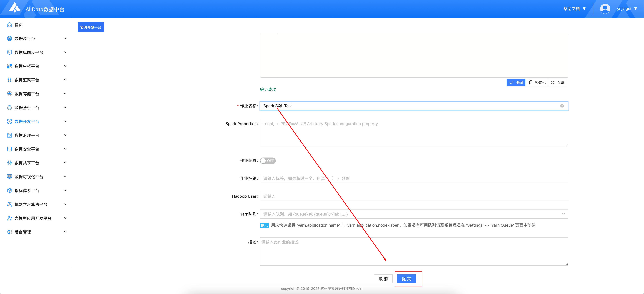Toggle the 作业配置 OFF switch
The width and height of the screenshot is (644, 294).
268,161
